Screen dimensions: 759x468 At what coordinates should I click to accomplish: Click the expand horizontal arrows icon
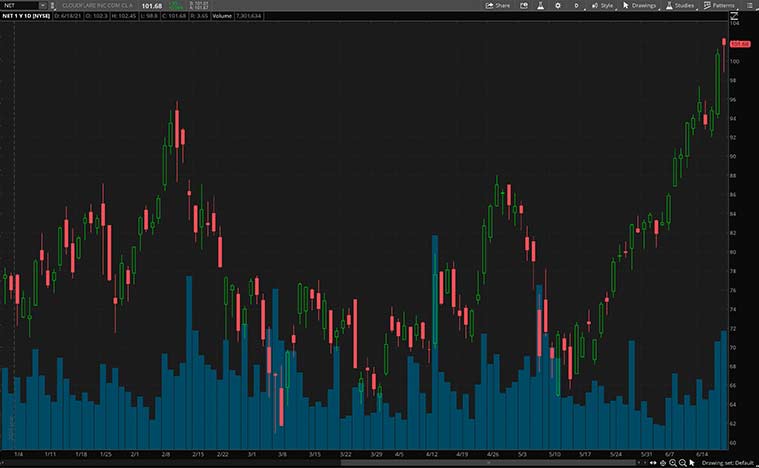(652, 463)
